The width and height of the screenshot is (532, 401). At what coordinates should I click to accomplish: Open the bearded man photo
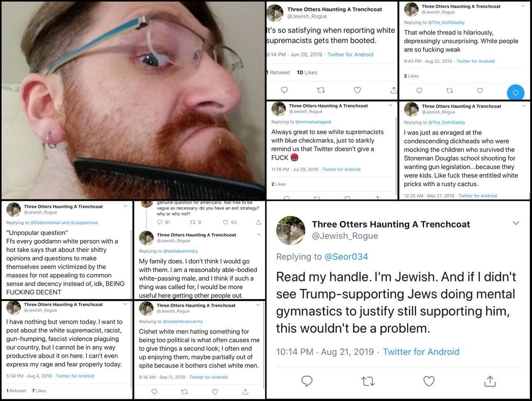133,100
